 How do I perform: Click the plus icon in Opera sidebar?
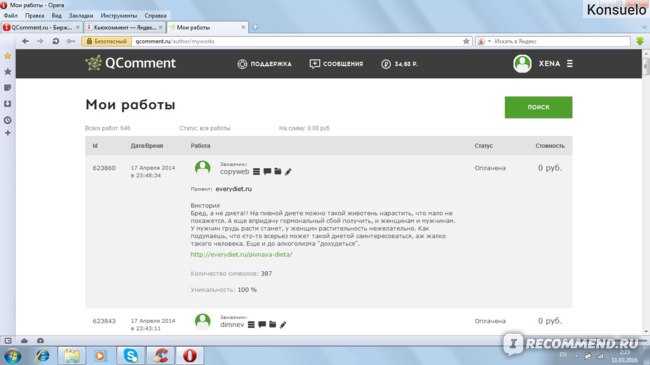pyautogui.click(x=7, y=133)
